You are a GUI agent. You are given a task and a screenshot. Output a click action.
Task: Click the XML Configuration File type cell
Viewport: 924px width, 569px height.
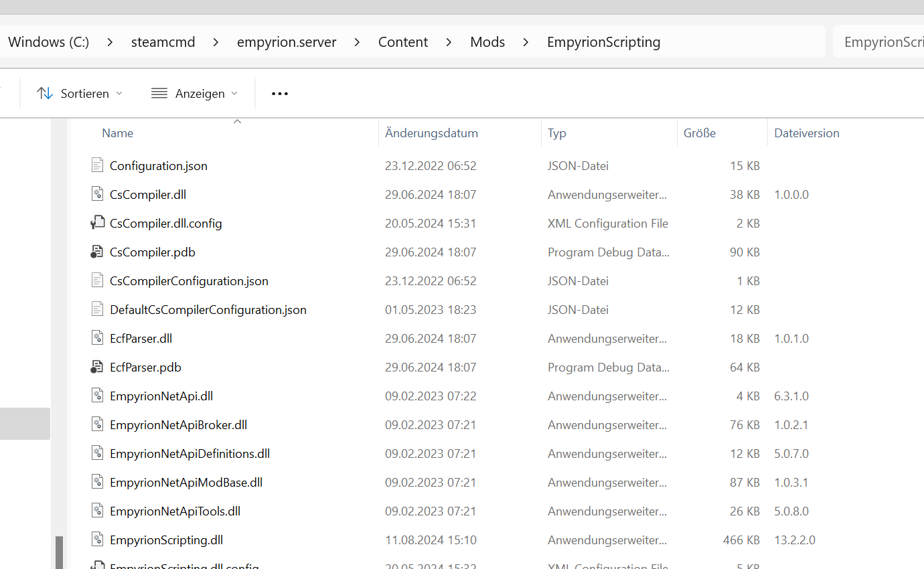[608, 223]
